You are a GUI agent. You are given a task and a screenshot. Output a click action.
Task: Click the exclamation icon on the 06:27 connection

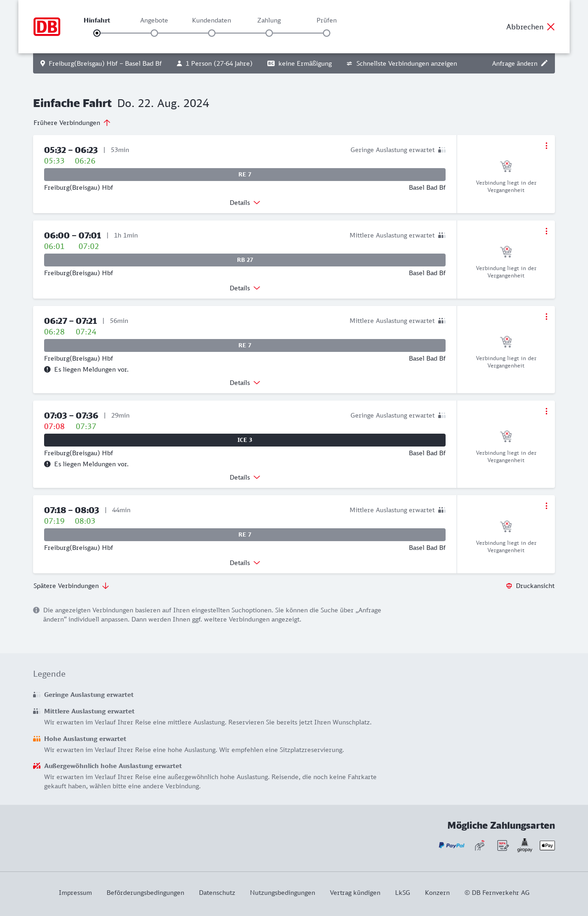coord(47,369)
